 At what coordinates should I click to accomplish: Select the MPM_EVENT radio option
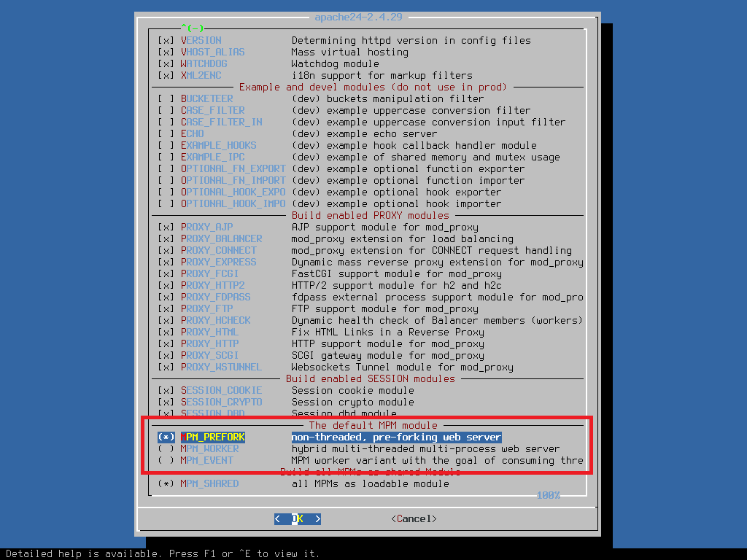tap(166, 461)
